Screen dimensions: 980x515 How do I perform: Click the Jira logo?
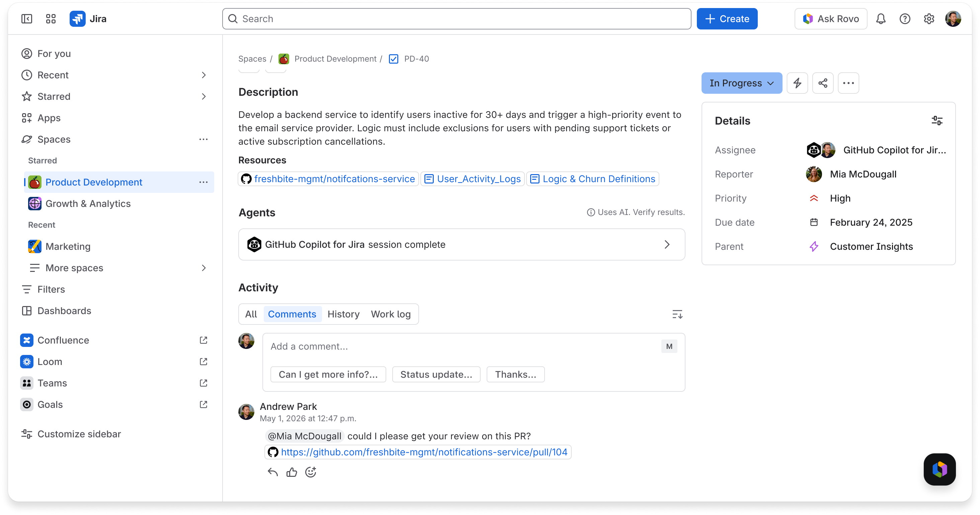tap(88, 19)
